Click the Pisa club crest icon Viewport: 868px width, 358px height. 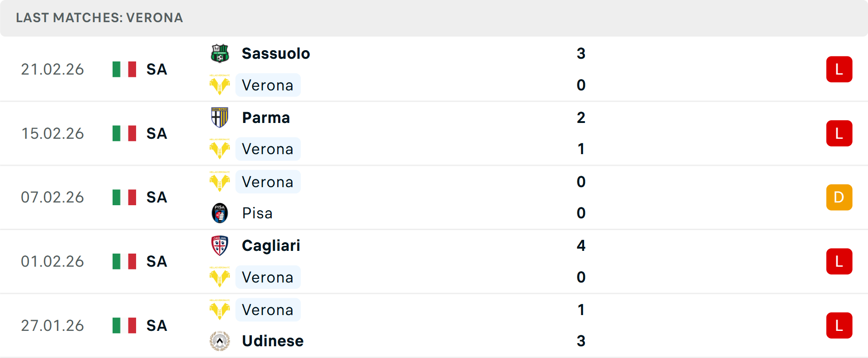point(220,213)
